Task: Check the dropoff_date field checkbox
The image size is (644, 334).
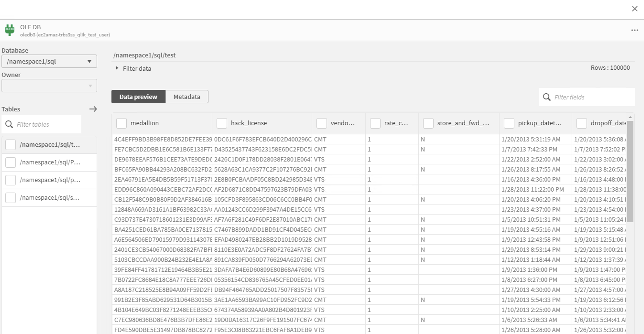Action: [x=582, y=123]
